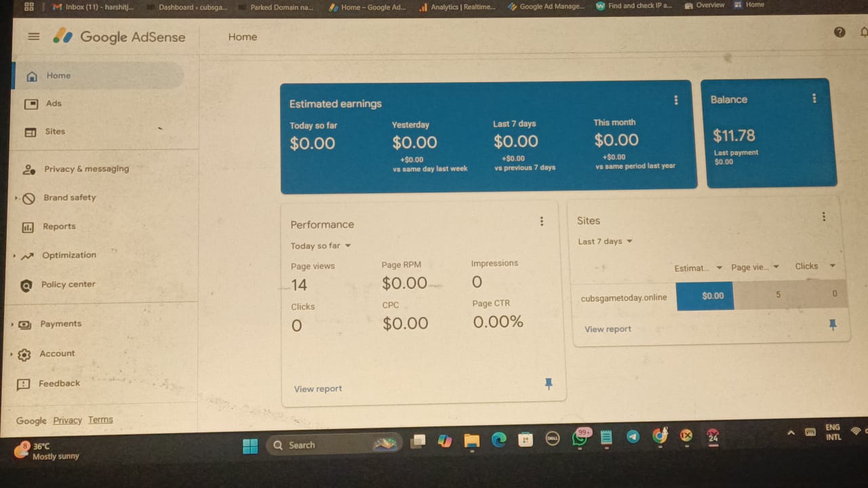
Task: Click the Google footer link
Action: [x=31, y=421]
